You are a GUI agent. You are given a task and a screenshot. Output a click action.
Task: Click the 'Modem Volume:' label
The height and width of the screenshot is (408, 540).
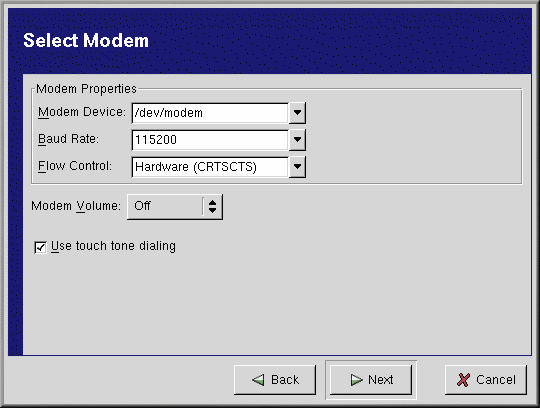click(76, 206)
